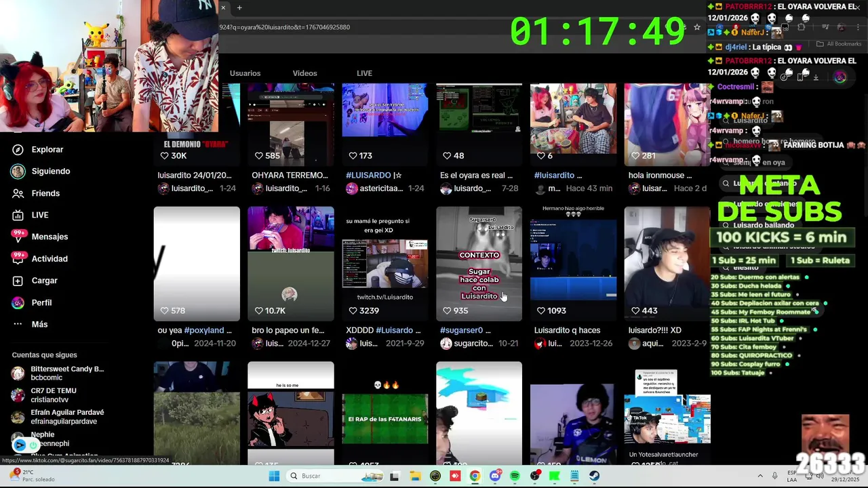Click the taskbar Buscar search box
868x488 pixels.
tap(335, 476)
